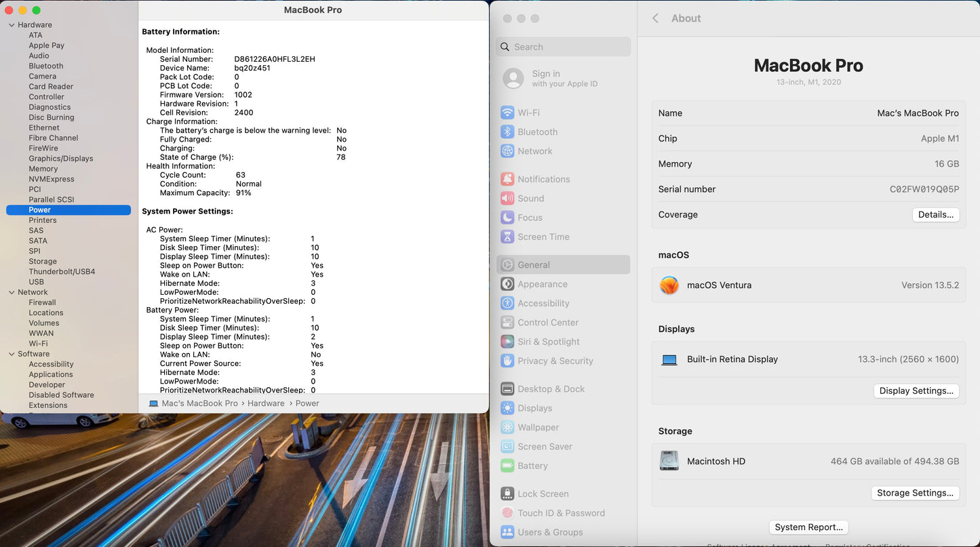Click the Battery icon in sidebar
This screenshot has width=980, height=547.
coord(507,466)
